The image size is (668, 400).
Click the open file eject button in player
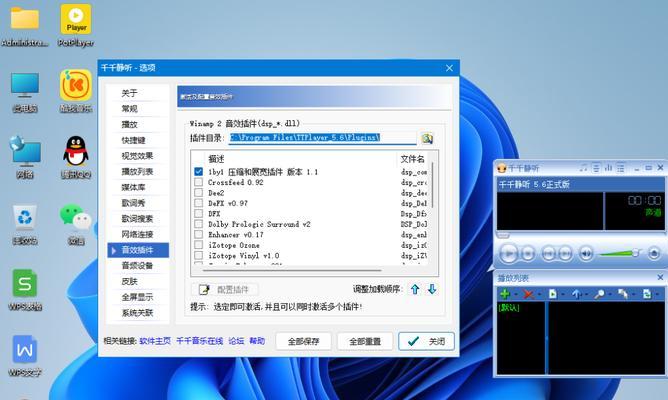[x=654, y=254]
